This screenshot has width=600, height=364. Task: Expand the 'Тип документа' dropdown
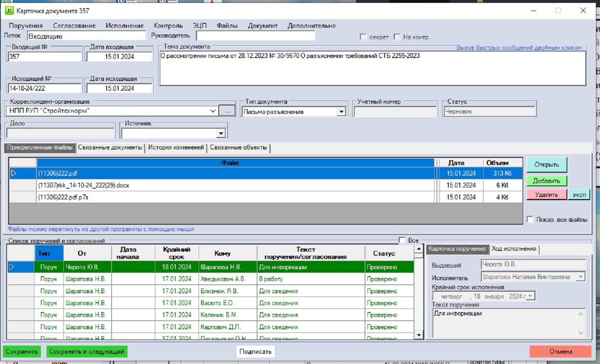point(341,112)
